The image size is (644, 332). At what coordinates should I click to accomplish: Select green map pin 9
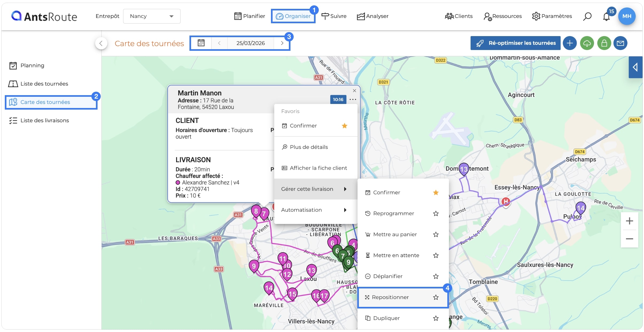pyautogui.click(x=348, y=262)
